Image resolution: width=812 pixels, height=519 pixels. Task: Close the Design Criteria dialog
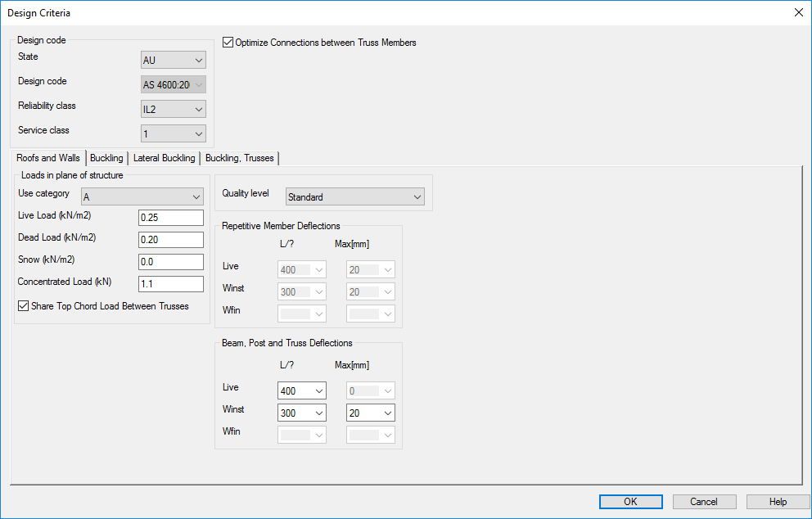(x=798, y=12)
